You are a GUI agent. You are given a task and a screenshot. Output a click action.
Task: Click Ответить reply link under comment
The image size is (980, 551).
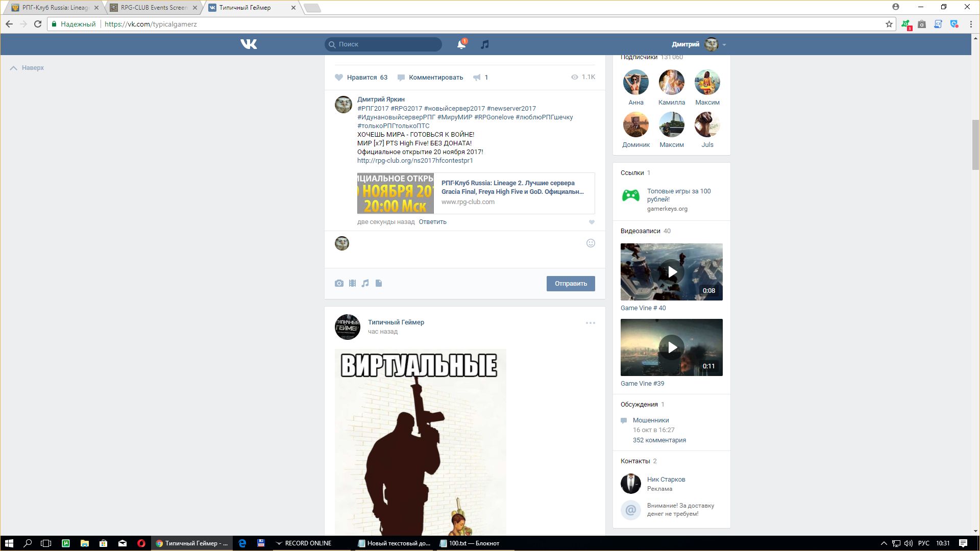coord(432,222)
